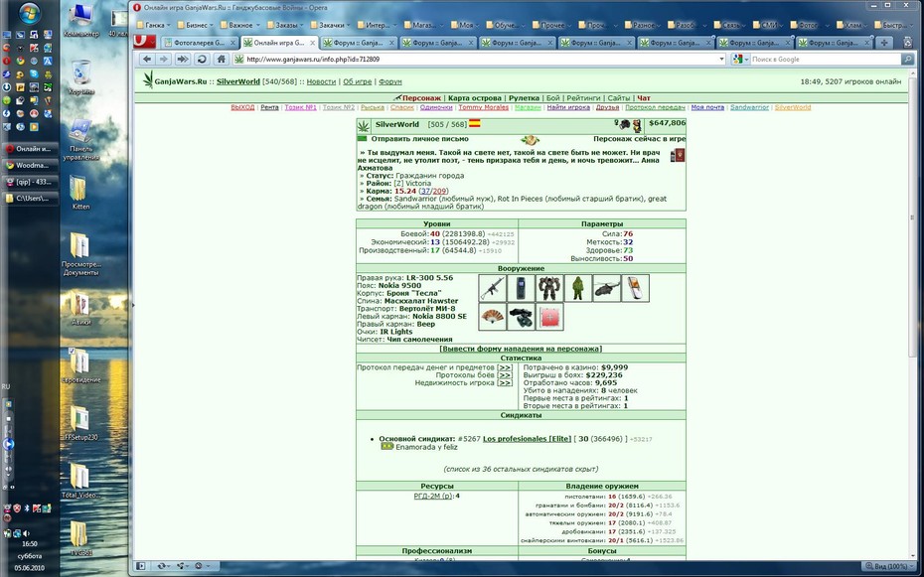Click the Вывести форму нападения на персонажа link
The width and height of the screenshot is (924, 577).
tap(521, 349)
